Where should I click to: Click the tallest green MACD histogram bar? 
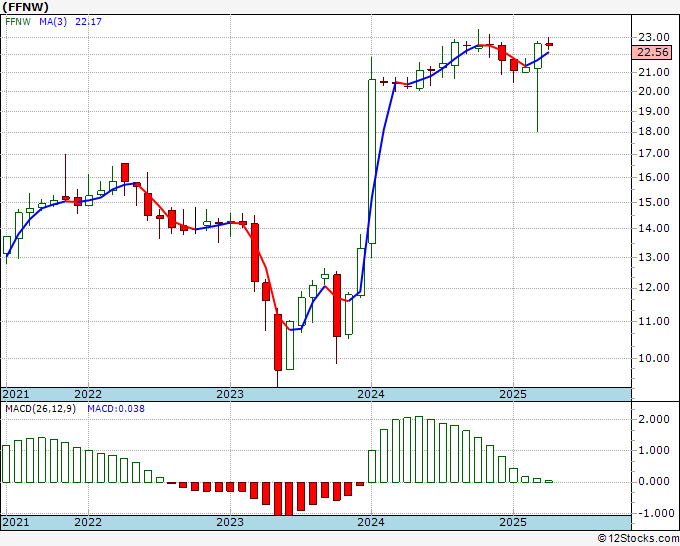(419, 449)
